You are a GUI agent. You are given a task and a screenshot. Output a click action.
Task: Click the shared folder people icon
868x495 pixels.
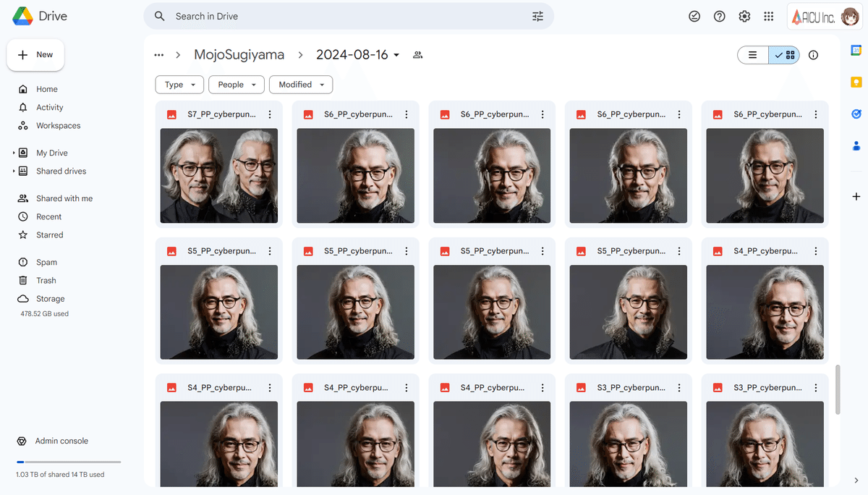(x=417, y=55)
